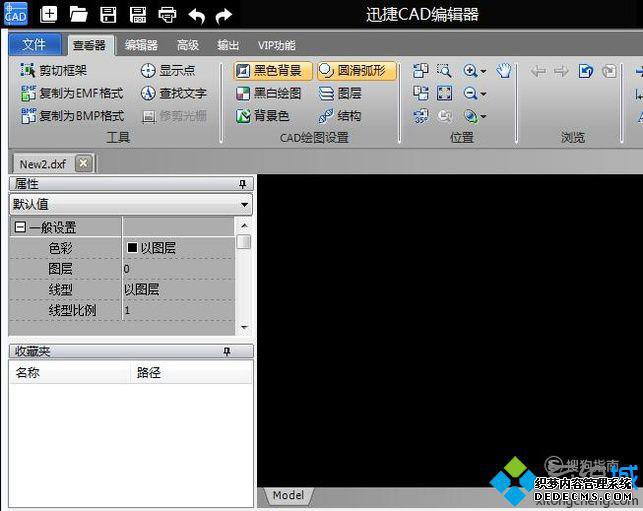
Task: Switch to the 编辑器 editor tab
Action: (x=141, y=45)
